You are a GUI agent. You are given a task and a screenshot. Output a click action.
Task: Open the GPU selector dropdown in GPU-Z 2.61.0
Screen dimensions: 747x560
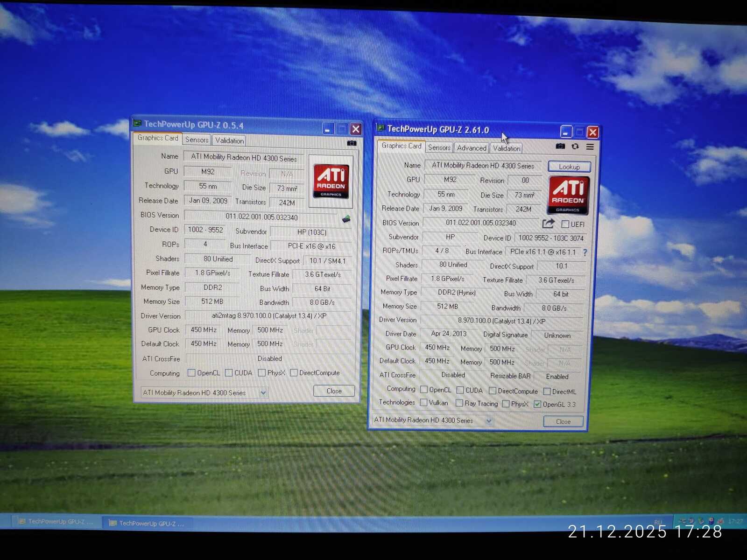pyautogui.click(x=489, y=420)
